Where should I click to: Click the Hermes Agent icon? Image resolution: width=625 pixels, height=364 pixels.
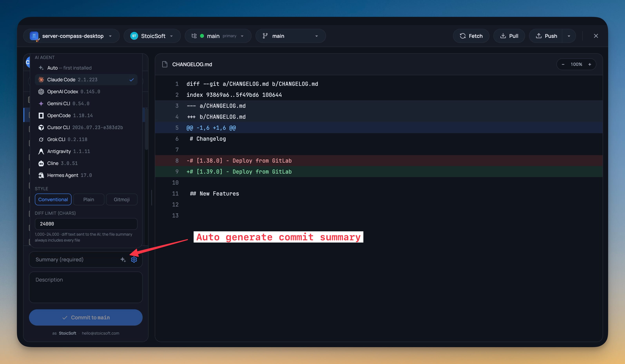(41, 175)
